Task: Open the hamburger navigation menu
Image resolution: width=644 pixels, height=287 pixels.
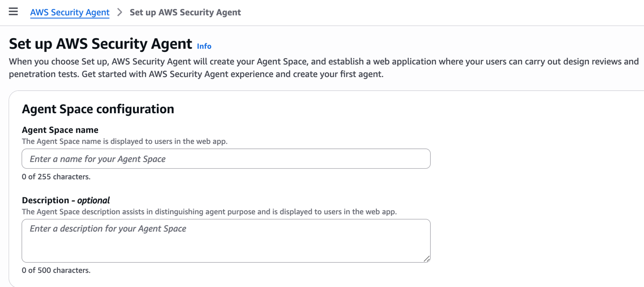Action: pyautogui.click(x=13, y=12)
